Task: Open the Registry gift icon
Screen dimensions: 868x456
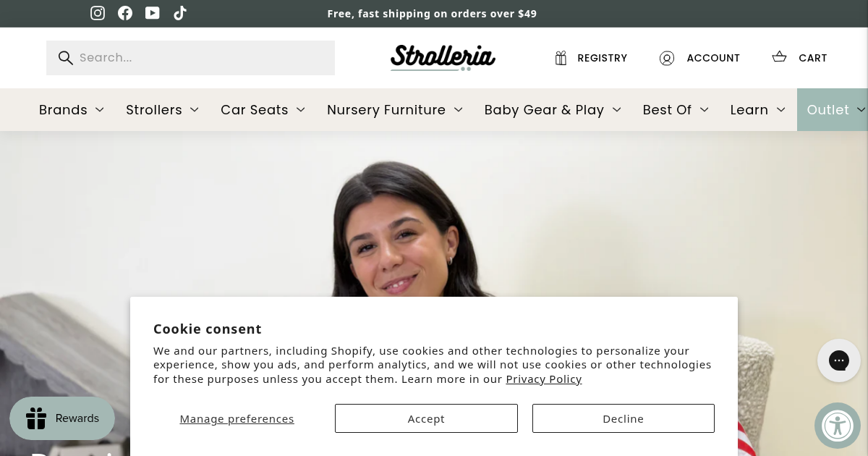Action: pyautogui.click(x=561, y=58)
